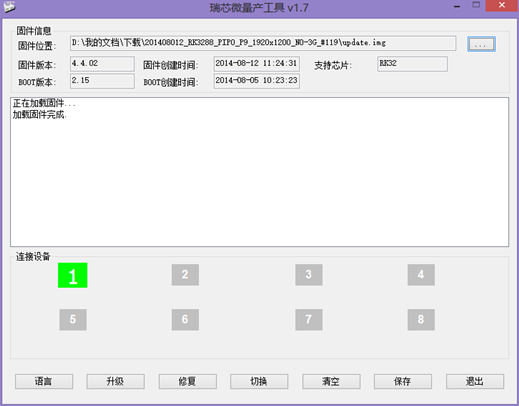519x406 pixels.
Task: Click inside the firmware loading log area
Action: coord(260,172)
